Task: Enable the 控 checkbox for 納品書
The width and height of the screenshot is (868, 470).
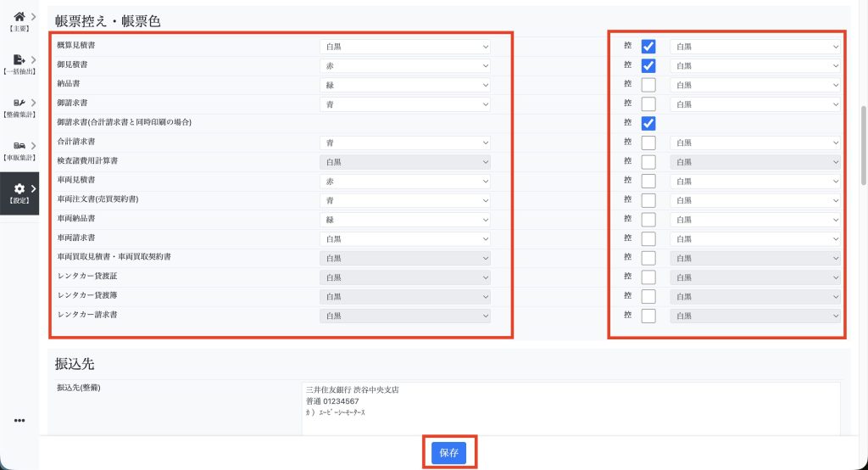Action: [648, 85]
